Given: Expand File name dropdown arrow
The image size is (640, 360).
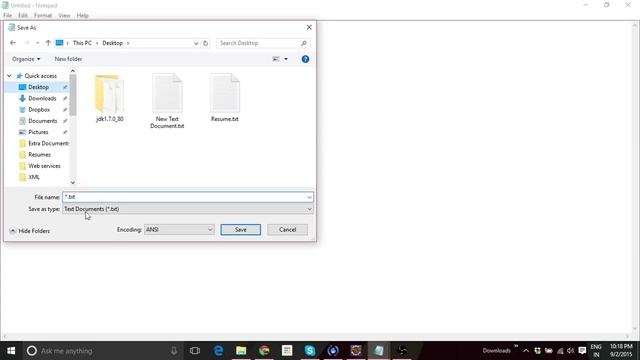Looking at the screenshot, I should coord(309,197).
